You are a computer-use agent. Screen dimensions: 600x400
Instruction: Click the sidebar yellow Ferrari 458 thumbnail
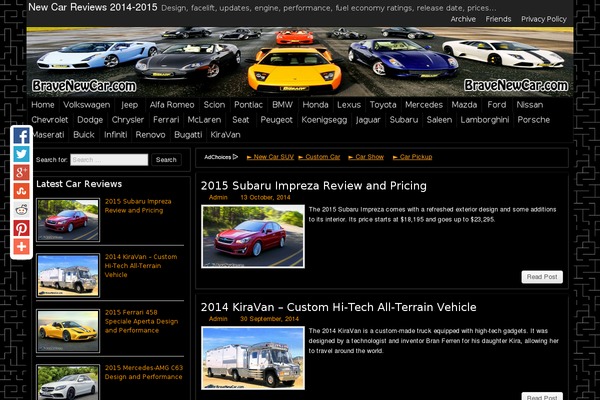click(68, 331)
